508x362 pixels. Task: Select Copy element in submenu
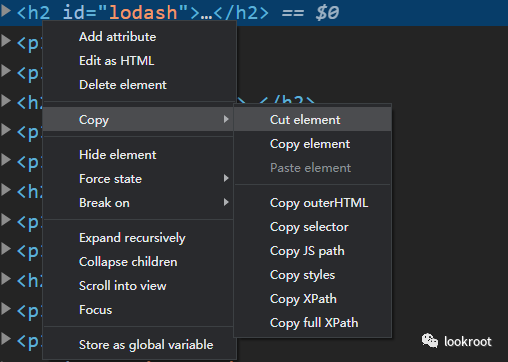click(x=313, y=144)
